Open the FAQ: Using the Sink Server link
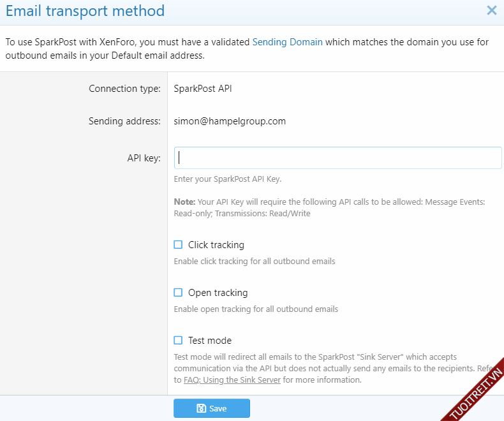The image size is (504, 421). point(232,380)
